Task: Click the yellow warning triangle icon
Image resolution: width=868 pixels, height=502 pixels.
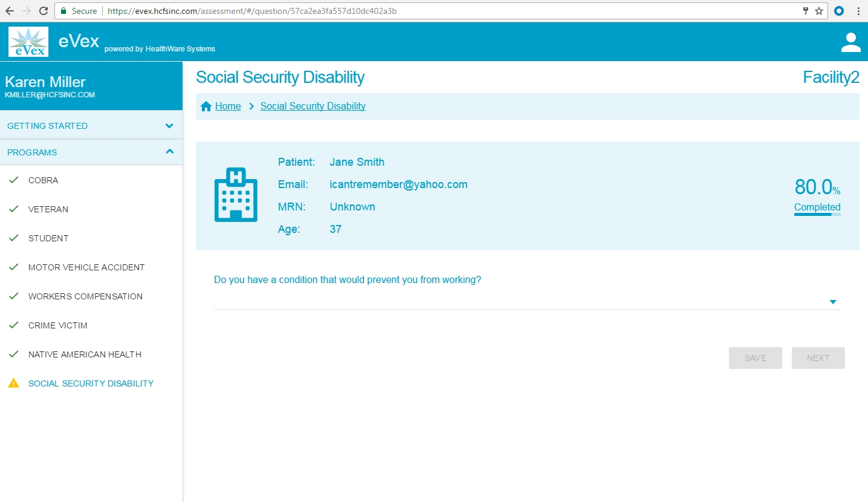Action: coord(13,383)
